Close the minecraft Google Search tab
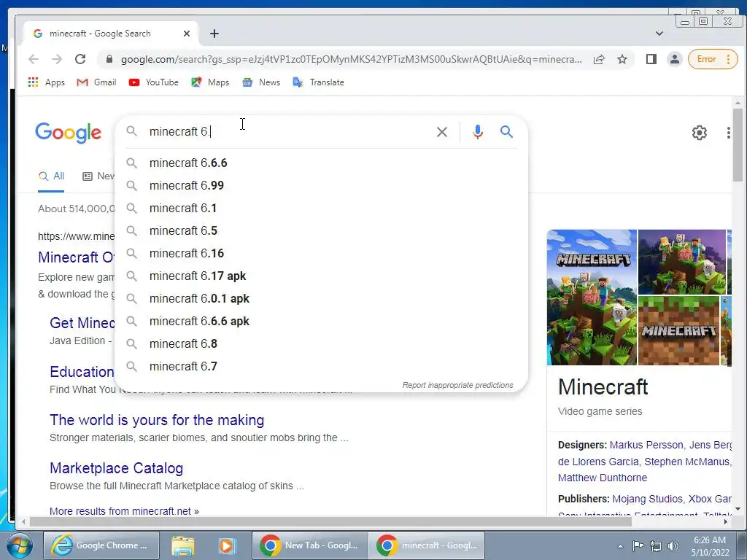 coord(187,34)
